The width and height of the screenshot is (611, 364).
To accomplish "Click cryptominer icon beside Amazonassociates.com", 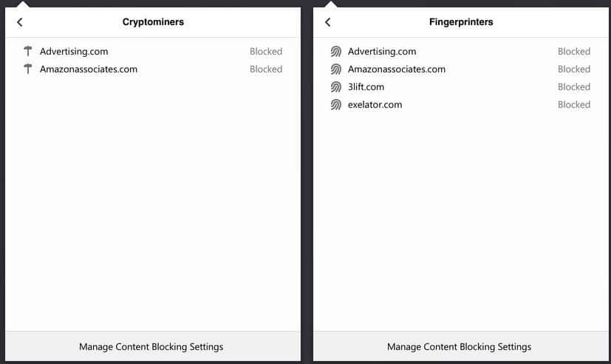I will [x=27, y=69].
